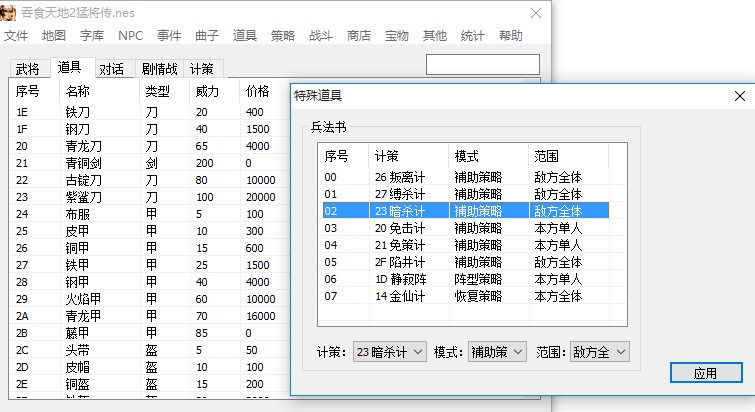This screenshot has height=412, width=755.
Task: Expand the 模式 dropdown showing 辅助策
Action: (x=497, y=352)
